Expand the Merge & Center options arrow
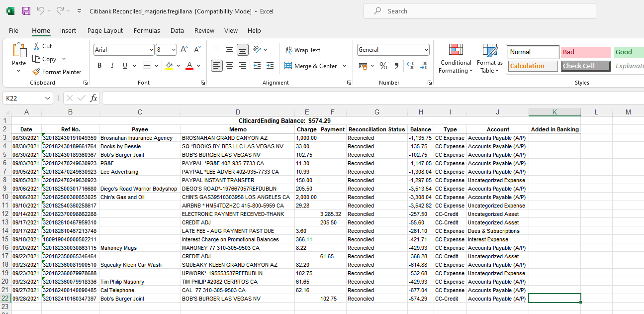Image resolution: width=644 pixels, height=314 pixels. 344,66
